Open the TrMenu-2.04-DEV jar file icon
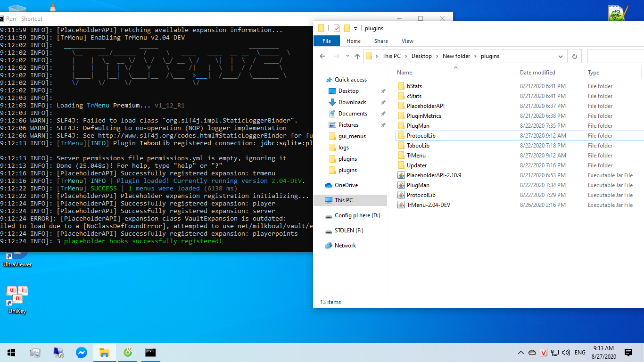This screenshot has width=644, height=362. pyautogui.click(x=401, y=205)
